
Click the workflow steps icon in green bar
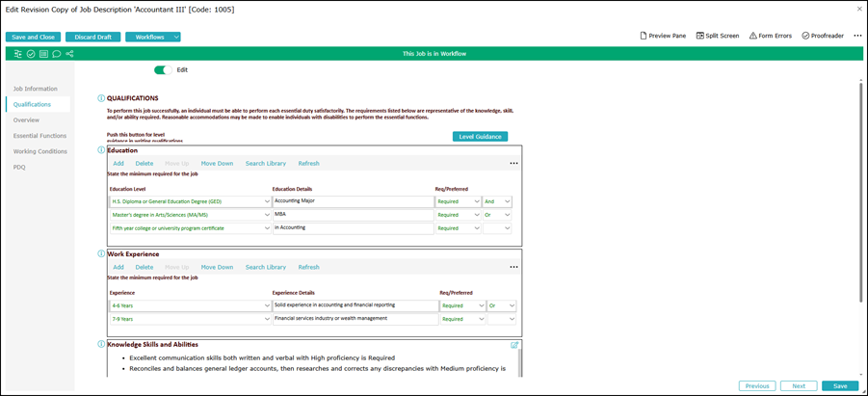click(18, 54)
